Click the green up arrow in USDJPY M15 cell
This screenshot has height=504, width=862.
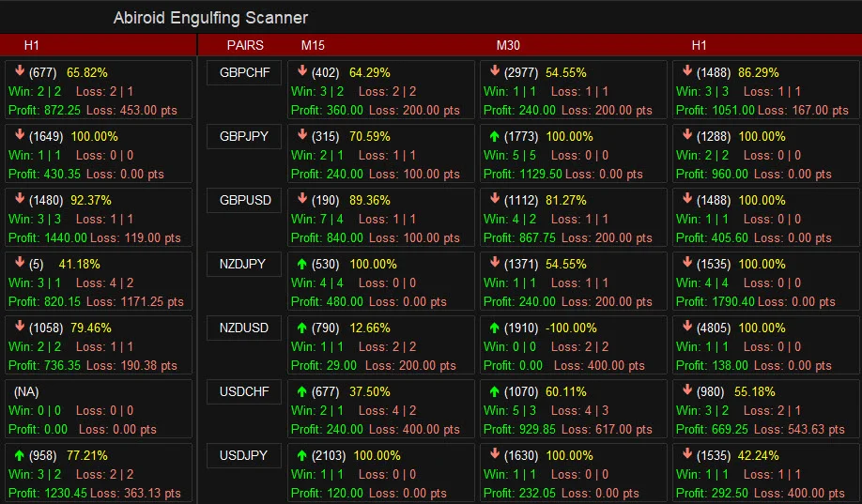click(x=302, y=455)
